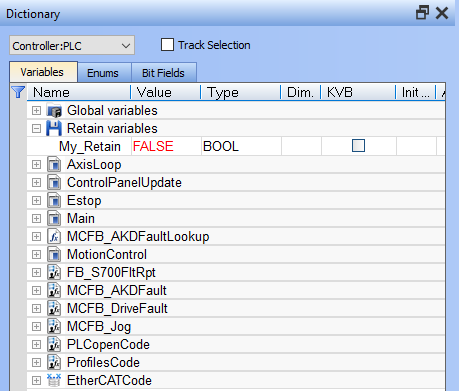Click the filter funnel icon

(x=18, y=92)
